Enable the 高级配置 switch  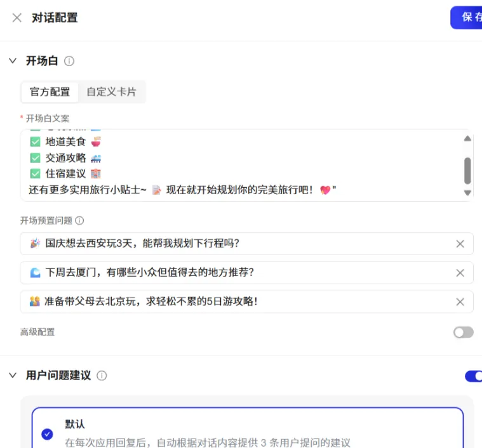[x=464, y=333]
